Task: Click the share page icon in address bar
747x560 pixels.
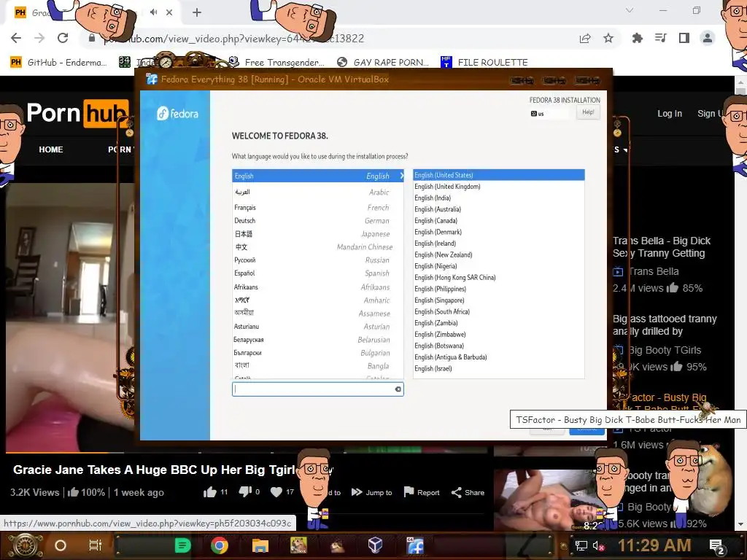Action: (x=585, y=39)
